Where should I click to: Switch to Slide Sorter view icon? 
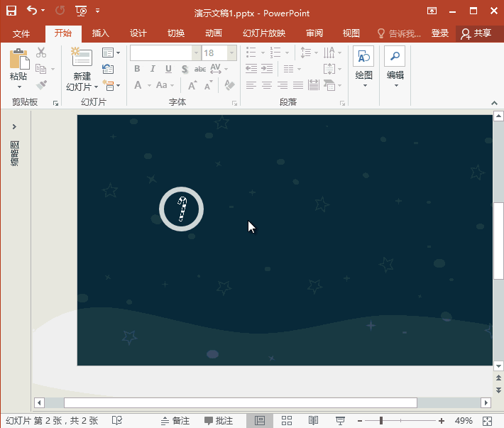click(x=287, y=421)
